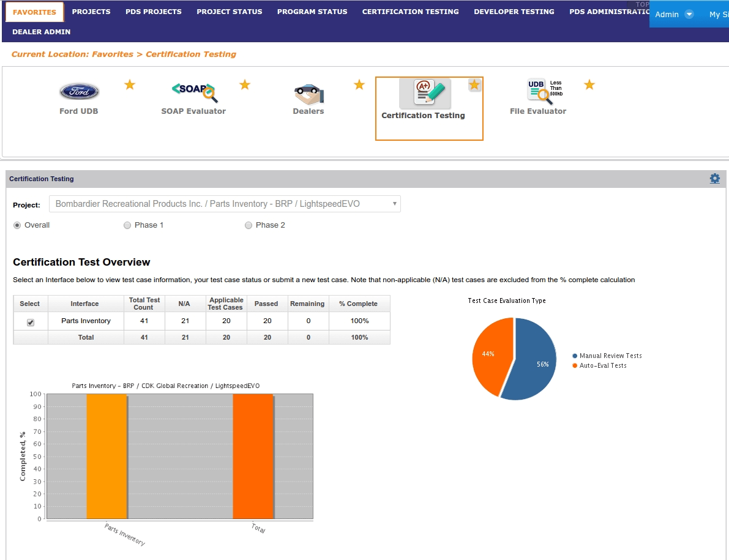Open the Dealers favorite icon

click(x=308, y=94)
